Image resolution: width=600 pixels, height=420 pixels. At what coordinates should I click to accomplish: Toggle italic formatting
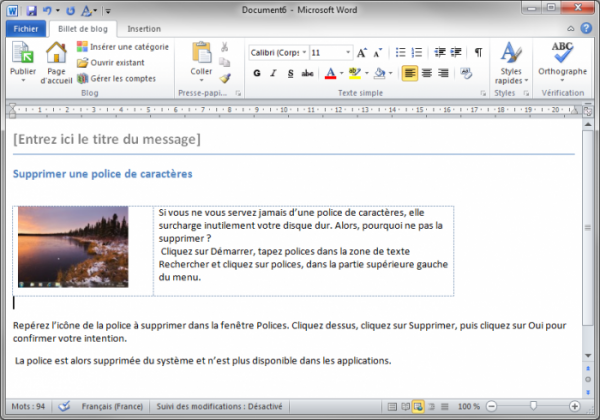point(273,73)
